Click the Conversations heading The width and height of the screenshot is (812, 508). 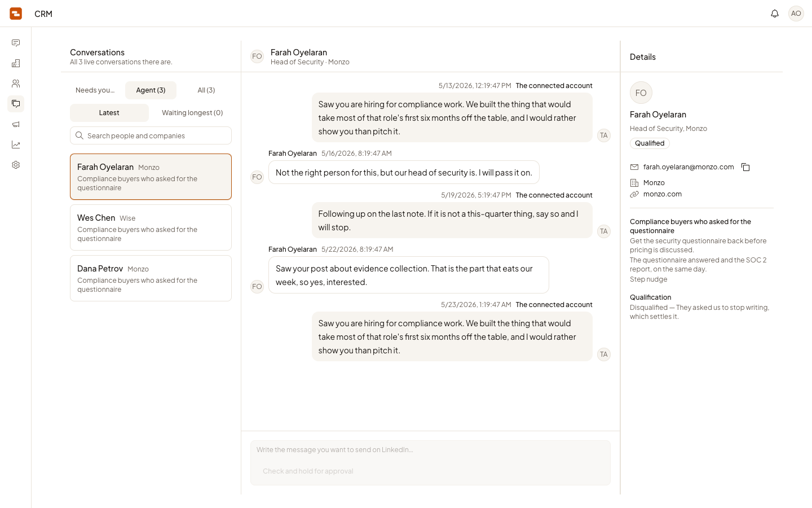pyautogui.click(x=97, y=52)
